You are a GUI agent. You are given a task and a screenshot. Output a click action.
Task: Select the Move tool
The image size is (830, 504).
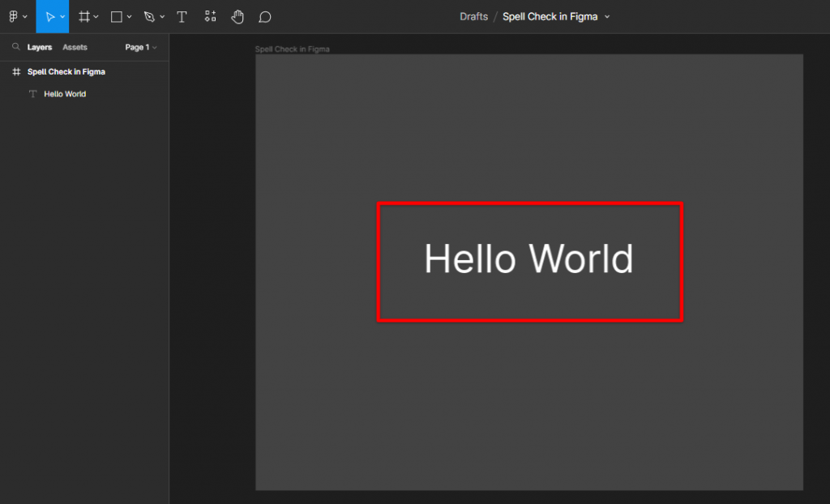49,16
